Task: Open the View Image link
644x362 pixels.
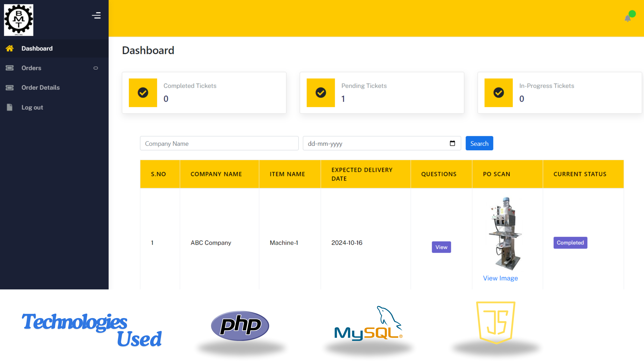Action: [x=500, y=278]
